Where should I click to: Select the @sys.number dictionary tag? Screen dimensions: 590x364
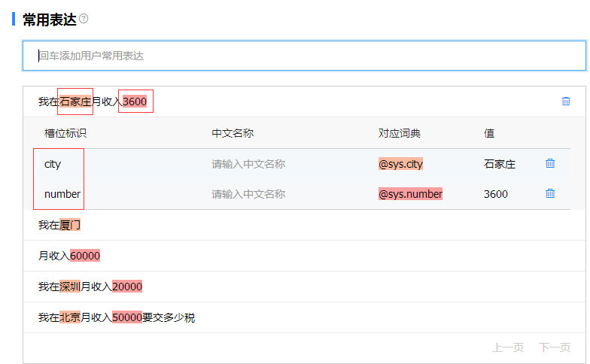(411, 194)
